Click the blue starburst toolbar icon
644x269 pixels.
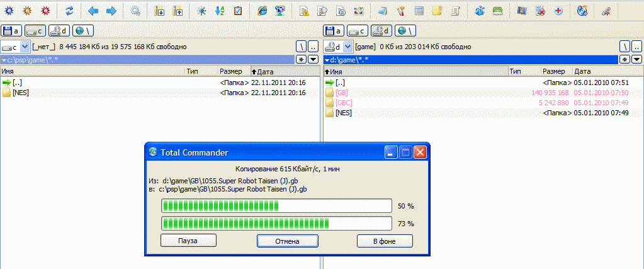tap(201, 11)
